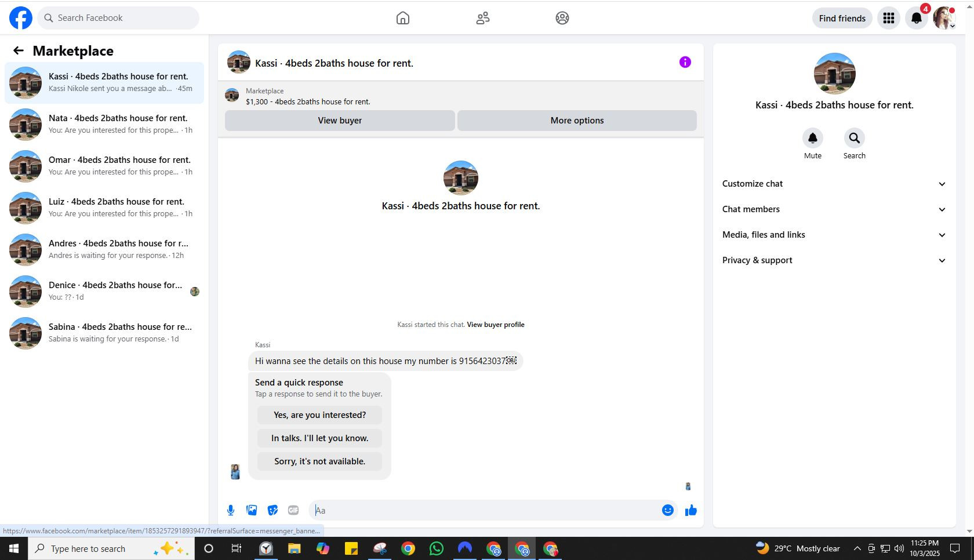Send a voice clip with the microphone

(x=231, y=510)
